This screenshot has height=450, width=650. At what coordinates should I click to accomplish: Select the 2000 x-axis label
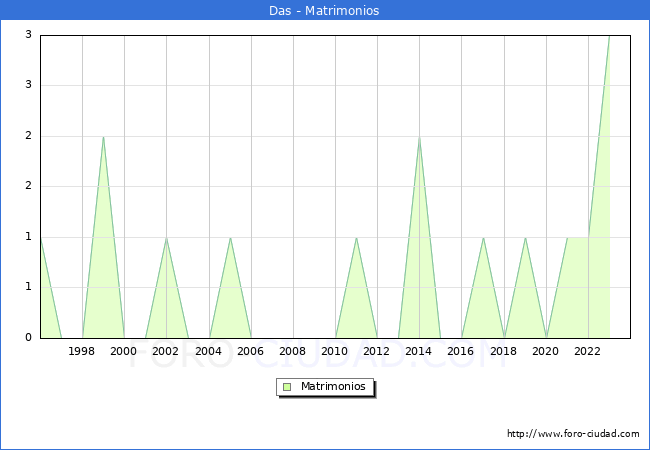coord(124,351)
